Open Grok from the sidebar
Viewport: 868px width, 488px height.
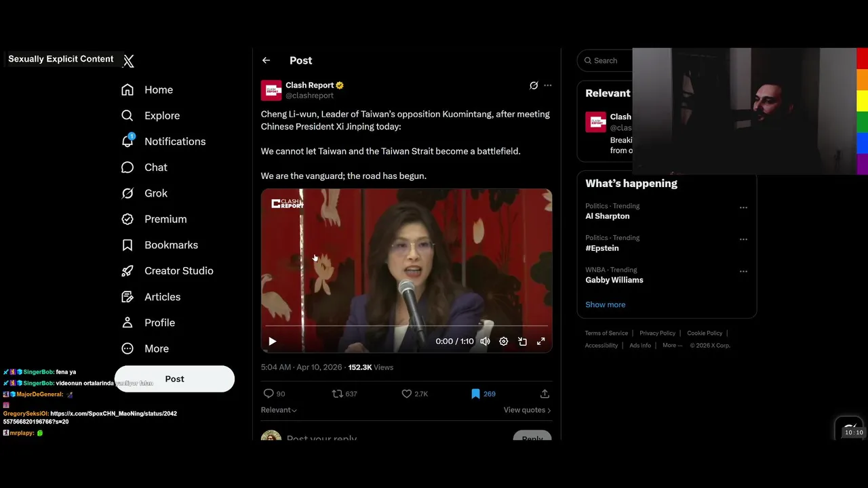tap(144, 193)
